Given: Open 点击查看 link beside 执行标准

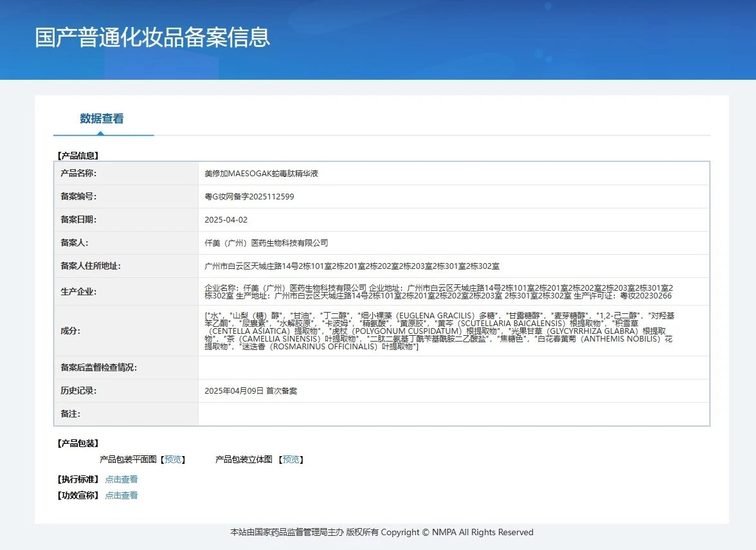Looking at the screenshot, I should click(x=122, y=479).
